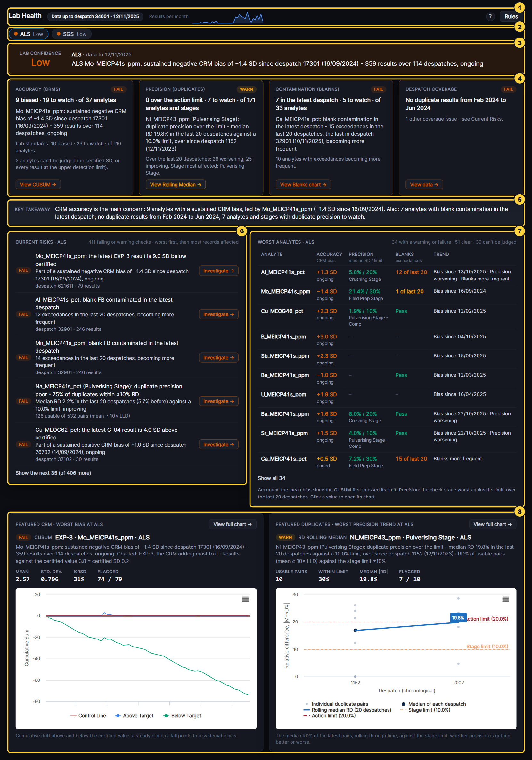
Task: Switch to the SGS Low lab tab
Action: tap(71, 34)
